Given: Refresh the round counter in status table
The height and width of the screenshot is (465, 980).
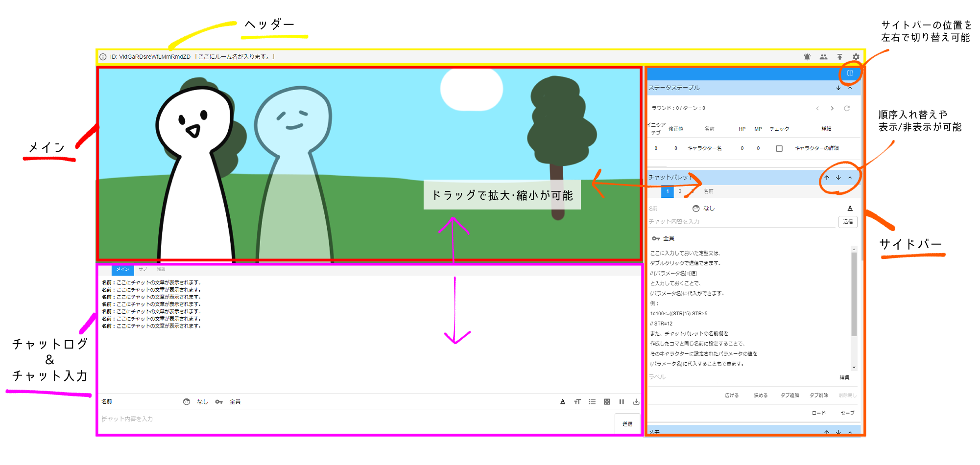Looking at the screenshot, I should coord(847,108).
